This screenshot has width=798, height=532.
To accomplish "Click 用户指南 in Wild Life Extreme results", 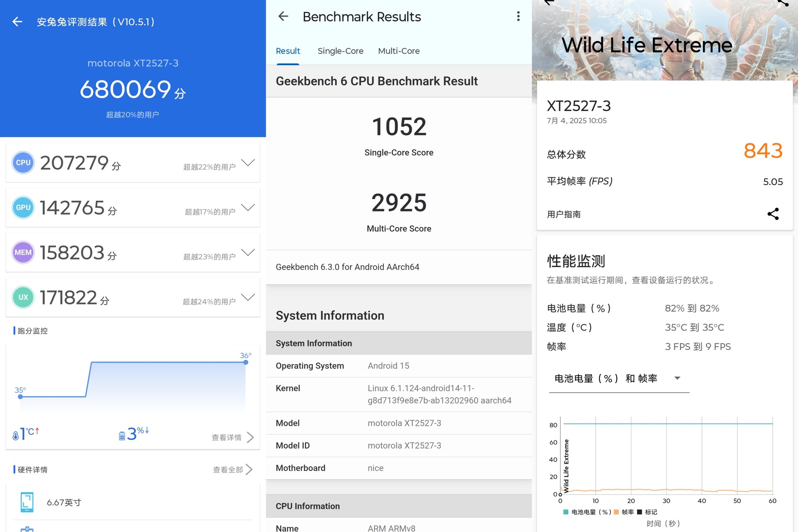I will click(x=563, y=214).
